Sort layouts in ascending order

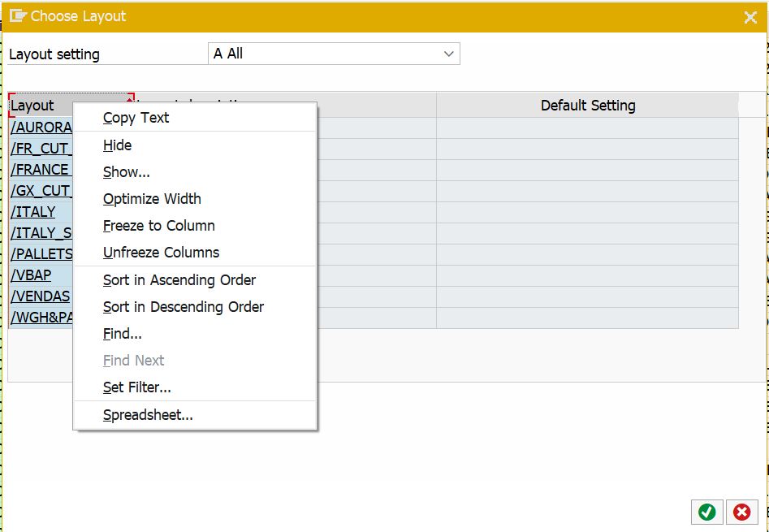click(179, 279)
